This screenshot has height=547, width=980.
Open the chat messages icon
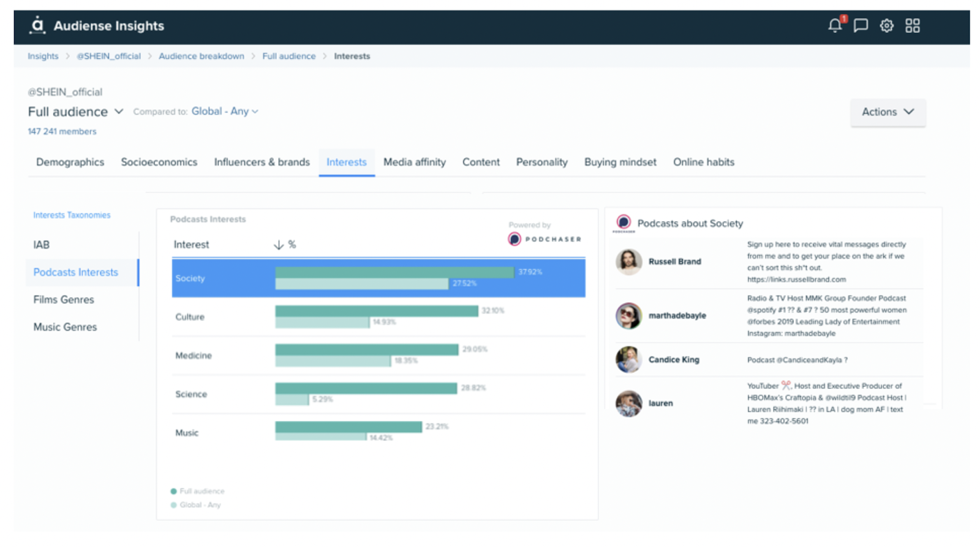pyautogui.click(x=861, y=26)
